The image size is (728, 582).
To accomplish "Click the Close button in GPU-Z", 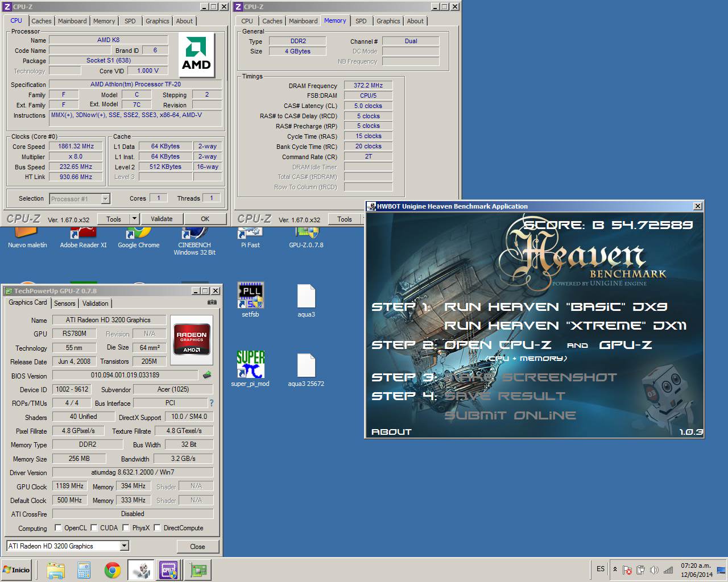I will tap(197, 546).
